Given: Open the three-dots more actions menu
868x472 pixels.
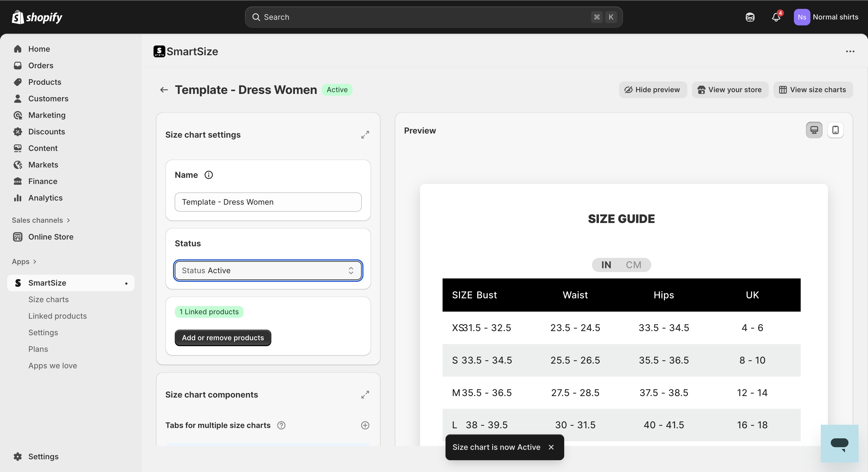Looking at the screenshot, I should [850, 52].
